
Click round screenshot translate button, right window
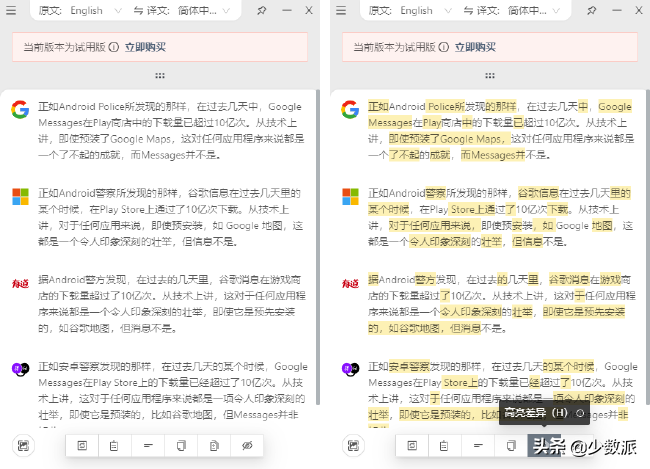353,446
